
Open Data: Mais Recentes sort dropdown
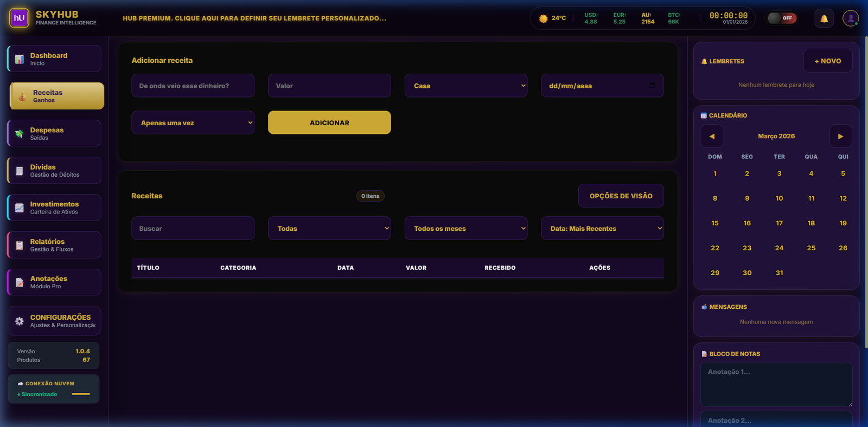[602, 229]
